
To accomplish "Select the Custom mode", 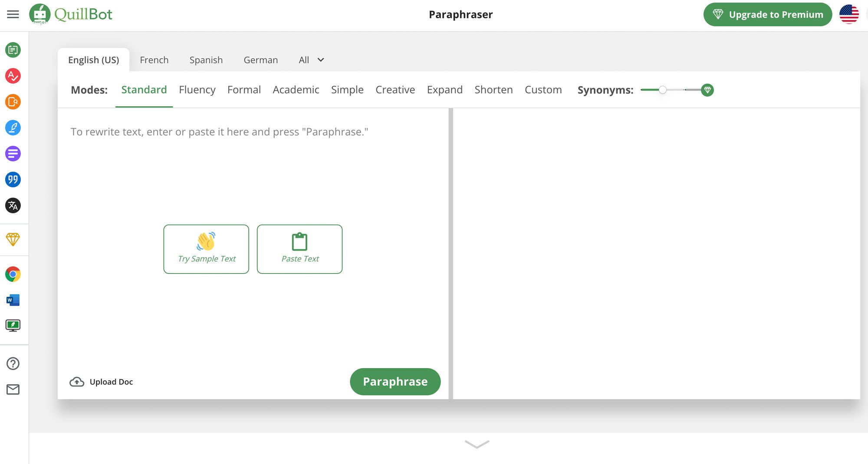I will tap(543, 90).
